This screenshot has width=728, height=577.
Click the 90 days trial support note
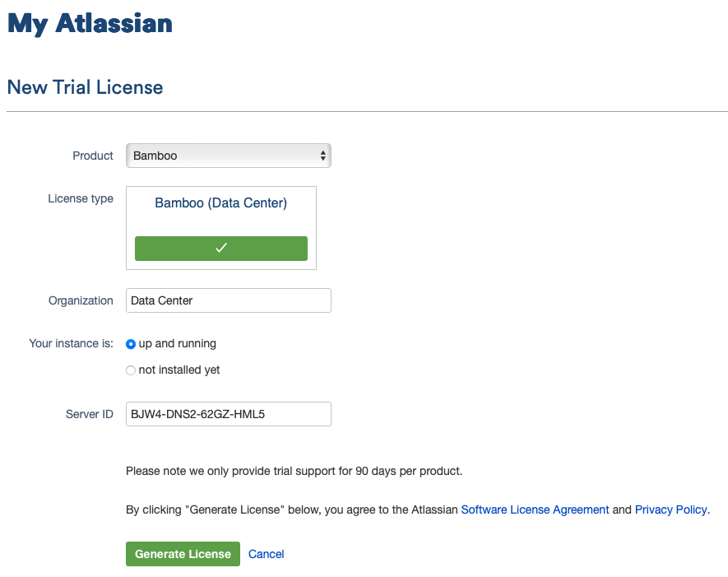294,472
